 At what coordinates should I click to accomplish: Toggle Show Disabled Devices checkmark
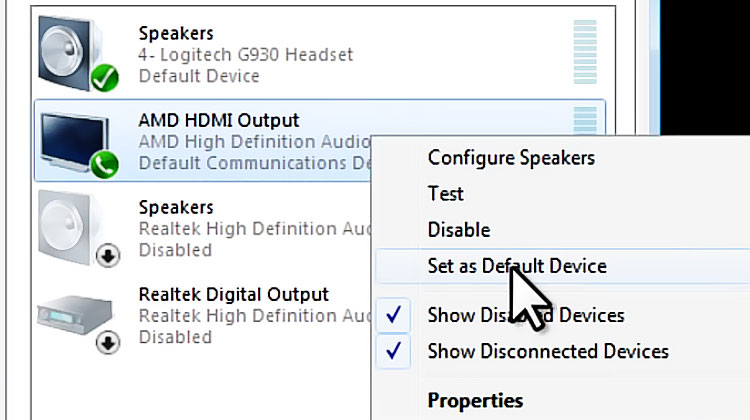tap(393, 315)
